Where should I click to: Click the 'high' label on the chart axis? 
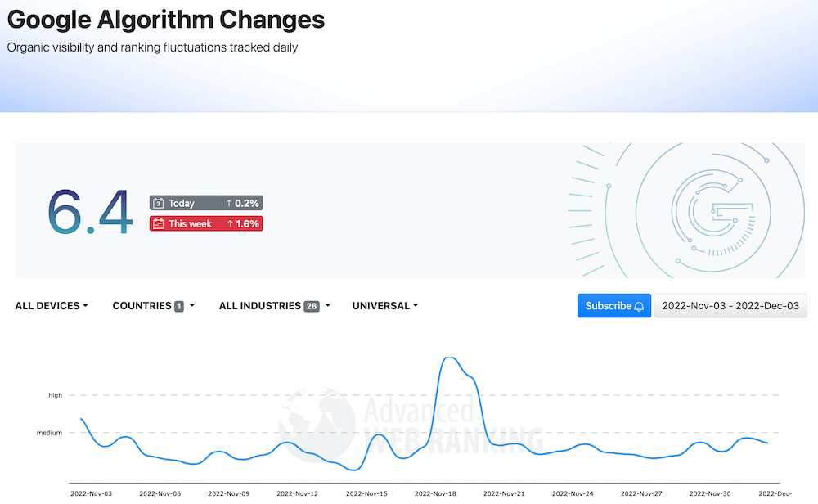[x=54, y=395]
